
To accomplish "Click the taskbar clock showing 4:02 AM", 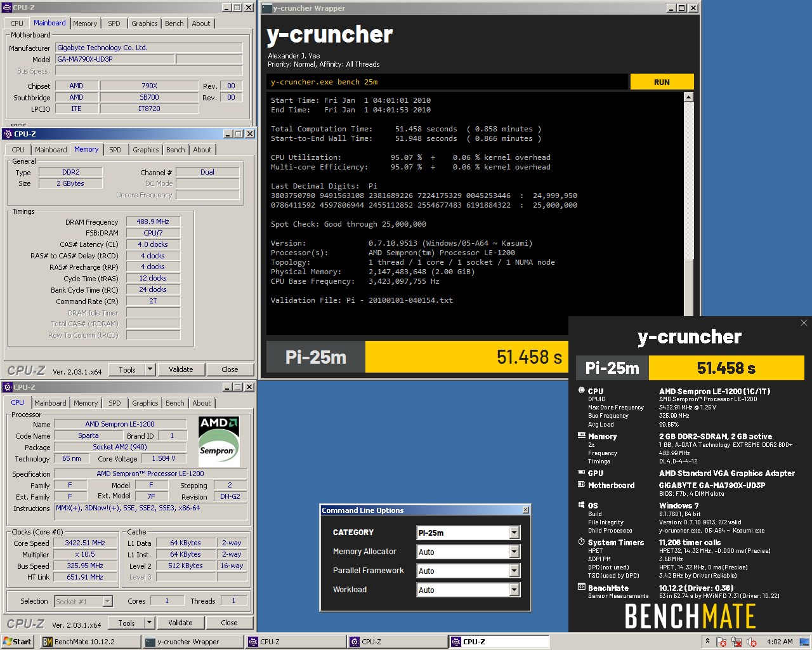I will tap(780, 642).
